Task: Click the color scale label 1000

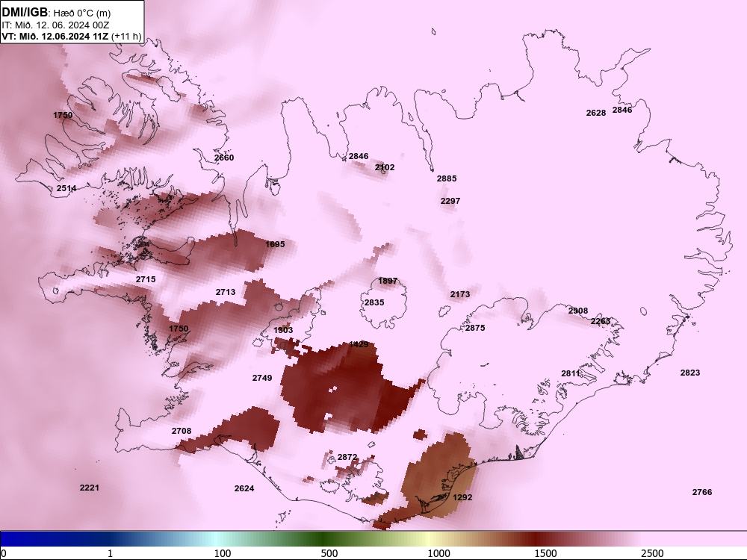Action: point(438,554)
